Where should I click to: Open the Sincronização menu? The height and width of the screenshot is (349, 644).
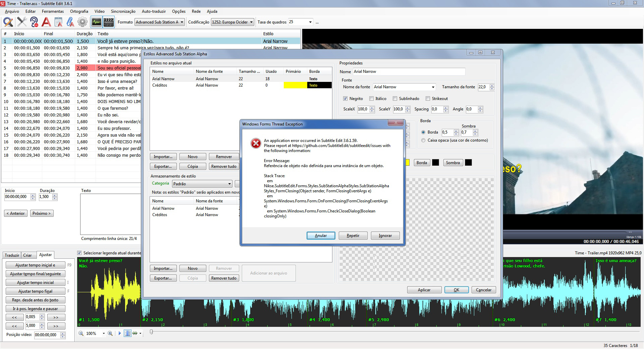pos(123,11)
